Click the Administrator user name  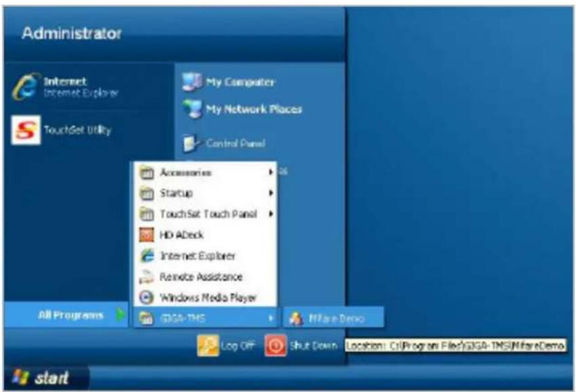click(x=72, y=33)
